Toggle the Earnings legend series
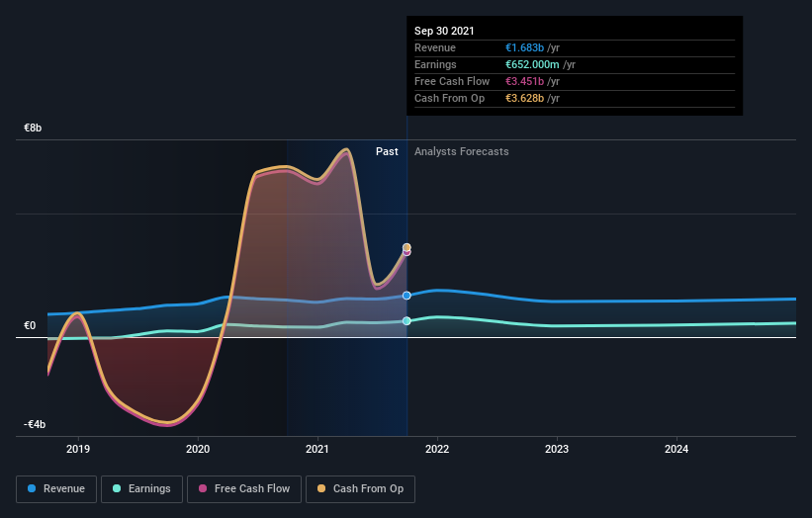The height and width of the screenshot is (518, 812). tap(141, 489)
